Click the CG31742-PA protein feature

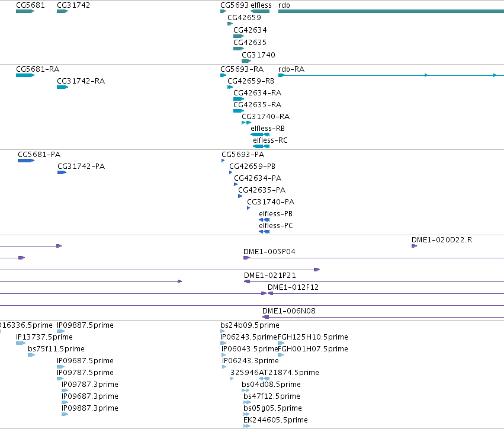tap(62, 172)
